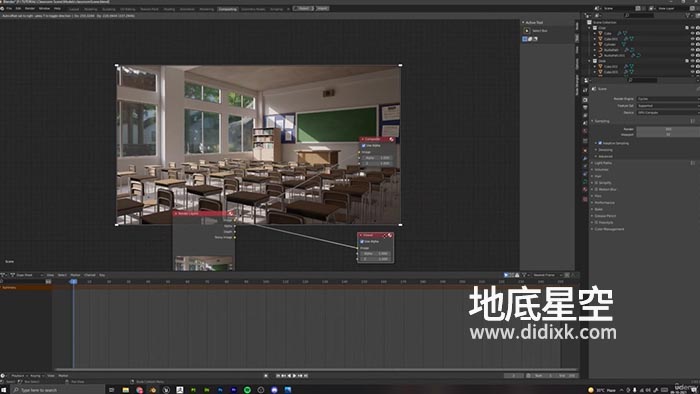Open the Output properties tab icon
700x394 pixels.
click(x=585, y=108)
